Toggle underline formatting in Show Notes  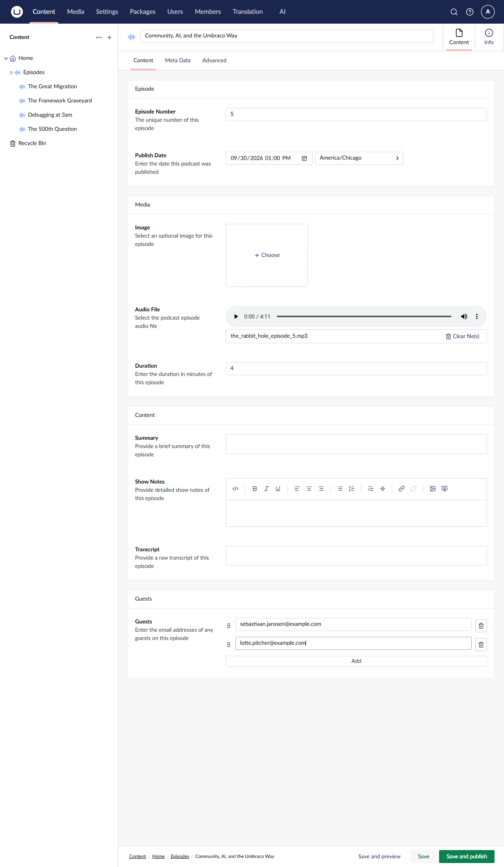click(278, 489)
